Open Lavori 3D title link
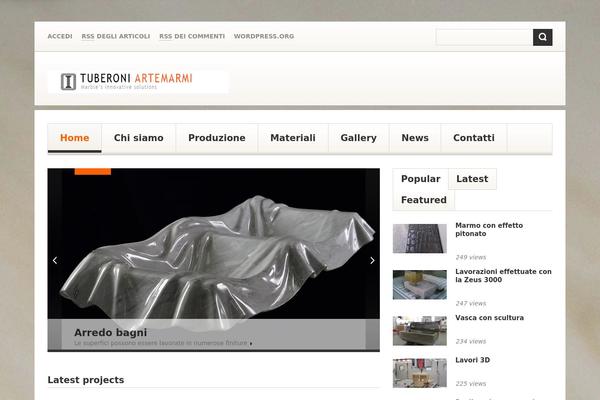Viewport: 600px width, 400px height. point(473,360)
